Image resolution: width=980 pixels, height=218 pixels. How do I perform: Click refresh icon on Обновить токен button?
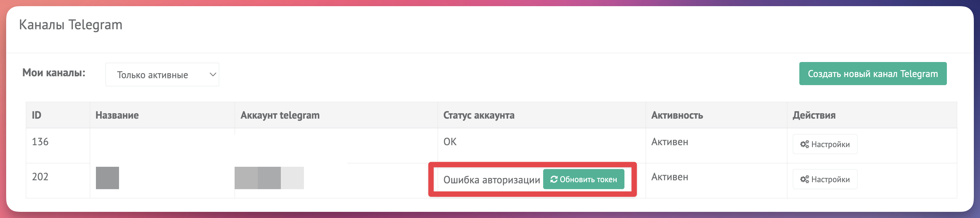(x=554, y=179)
